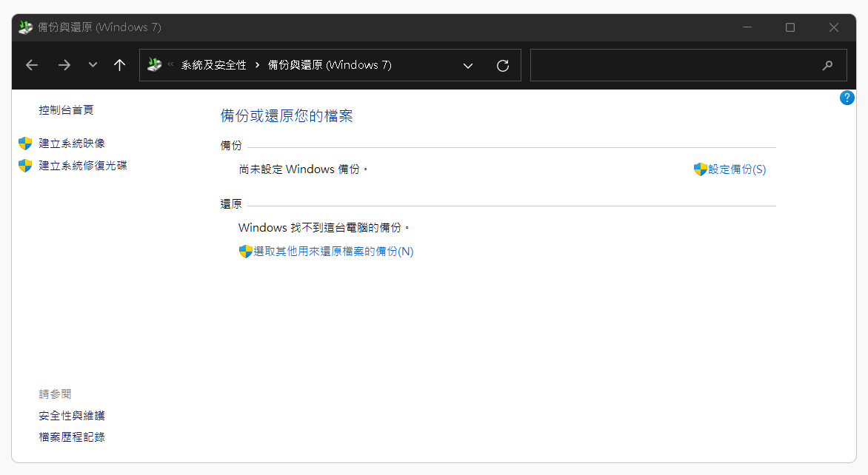Click the address bar Backup and Restore icon
Viewport: 868px width, 475px height.
(x=155, y=64)
